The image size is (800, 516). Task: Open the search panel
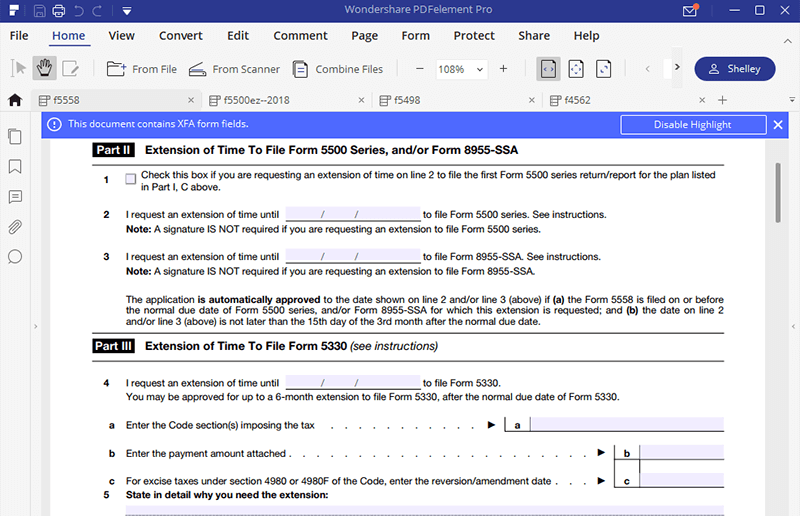click(x=15, y=257)
